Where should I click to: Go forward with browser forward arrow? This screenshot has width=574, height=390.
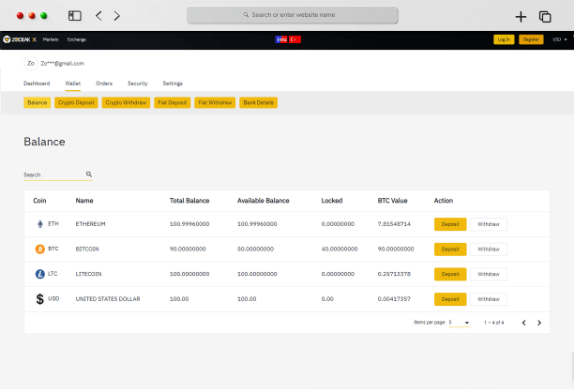click(x=117, y=16)
